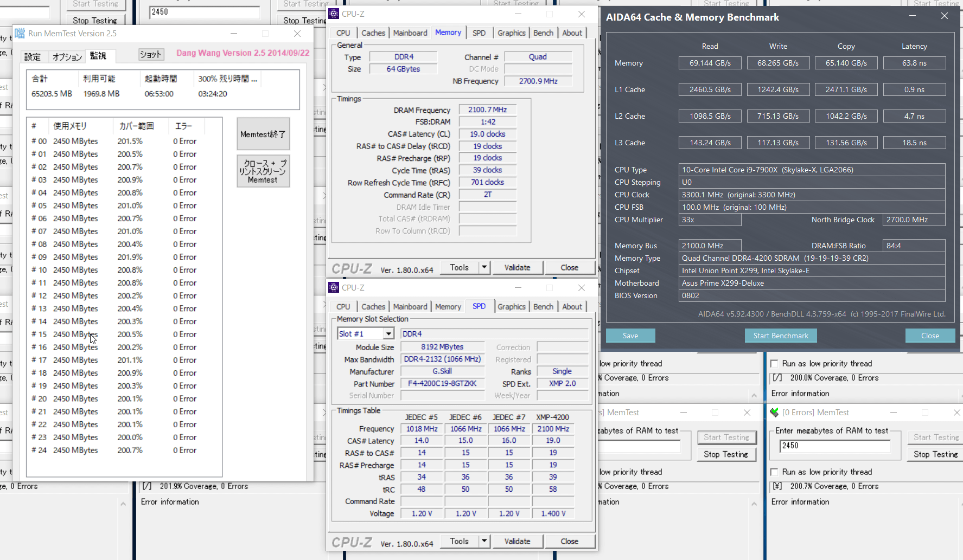Select the SPD tab in the upper CPU-Z window

(479, 33)
